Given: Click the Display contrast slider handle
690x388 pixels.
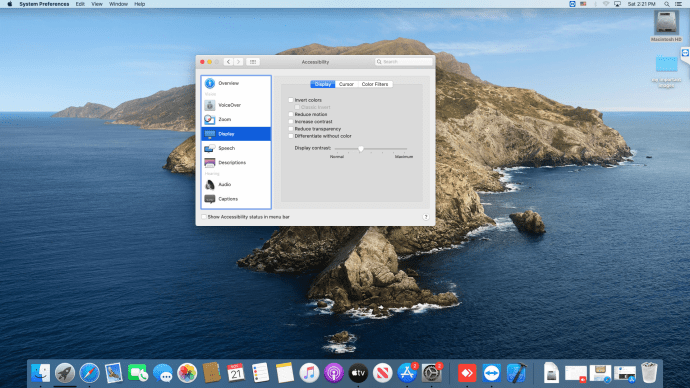Looking at the screenshot, I should pyautogui.click(x=361, y=149).
